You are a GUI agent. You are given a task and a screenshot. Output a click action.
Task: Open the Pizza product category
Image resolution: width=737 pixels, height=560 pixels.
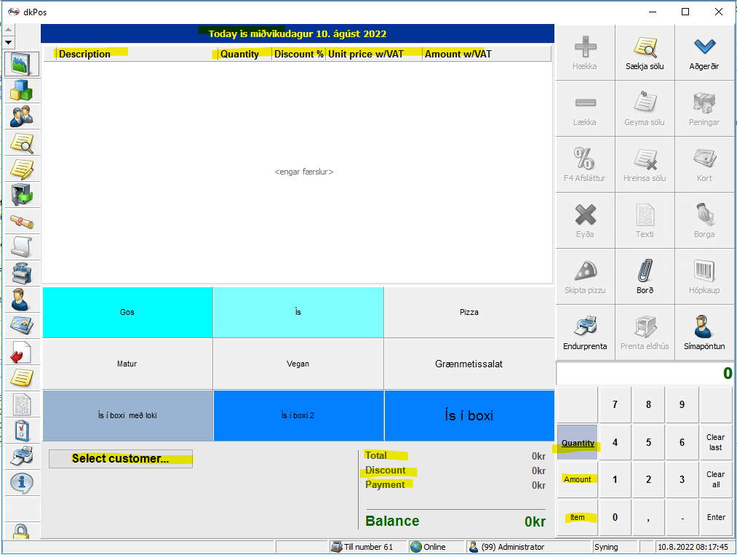469,312
